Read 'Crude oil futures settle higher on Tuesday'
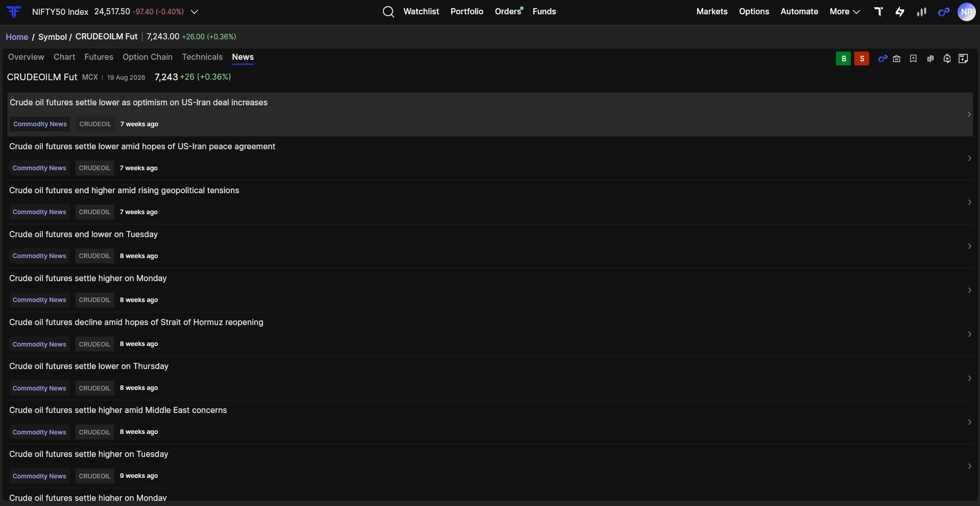The height and width of the screenshot is (506, 980). click(x=89, y=454)
